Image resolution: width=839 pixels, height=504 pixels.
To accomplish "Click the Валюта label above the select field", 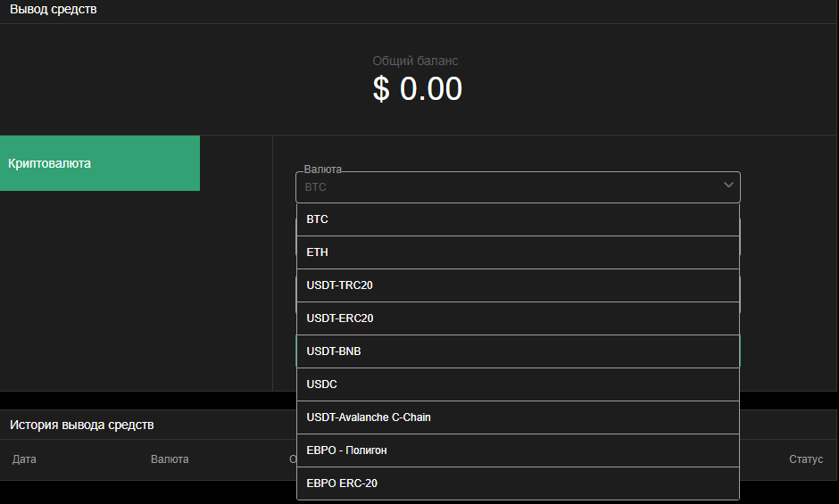I will pyautogui.click(x=322, y=169).
